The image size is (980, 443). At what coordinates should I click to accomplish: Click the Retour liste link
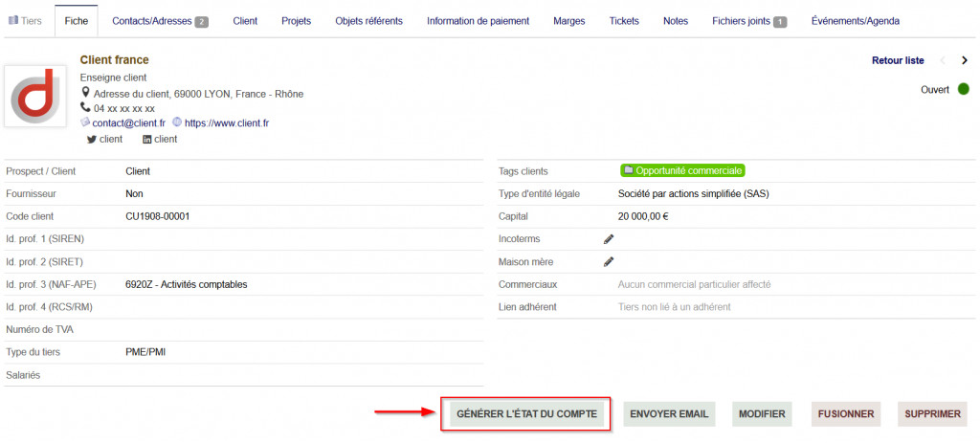898,60
